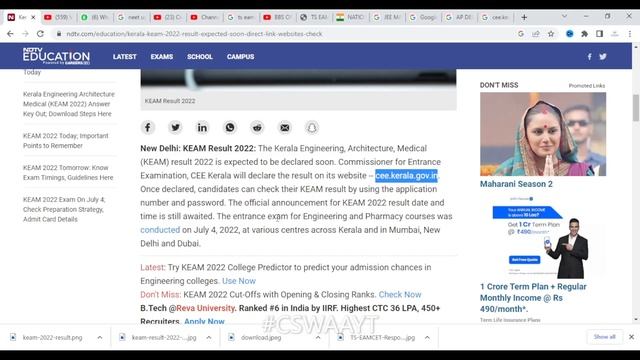Close the downloads bar

pyautogui.click(x=631, y=337)
